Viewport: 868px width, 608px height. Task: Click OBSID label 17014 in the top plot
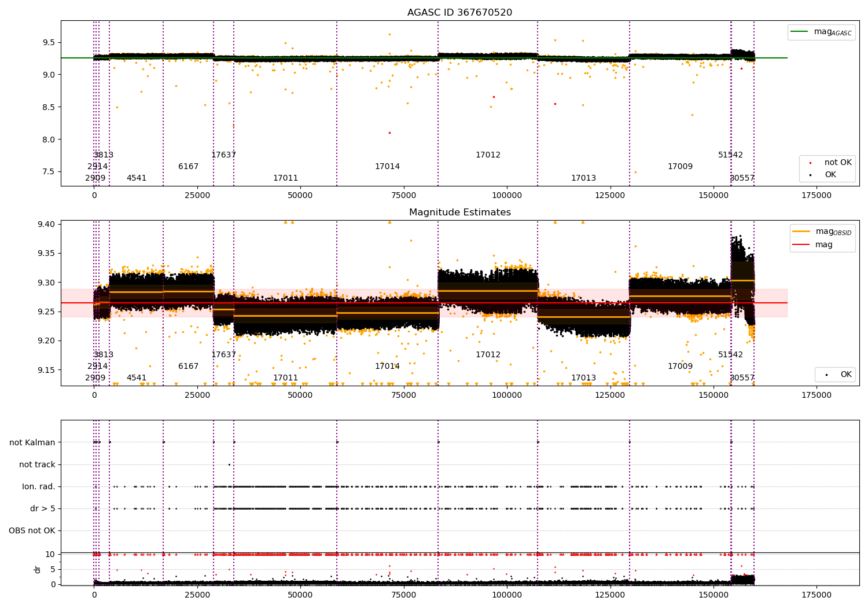388,167
